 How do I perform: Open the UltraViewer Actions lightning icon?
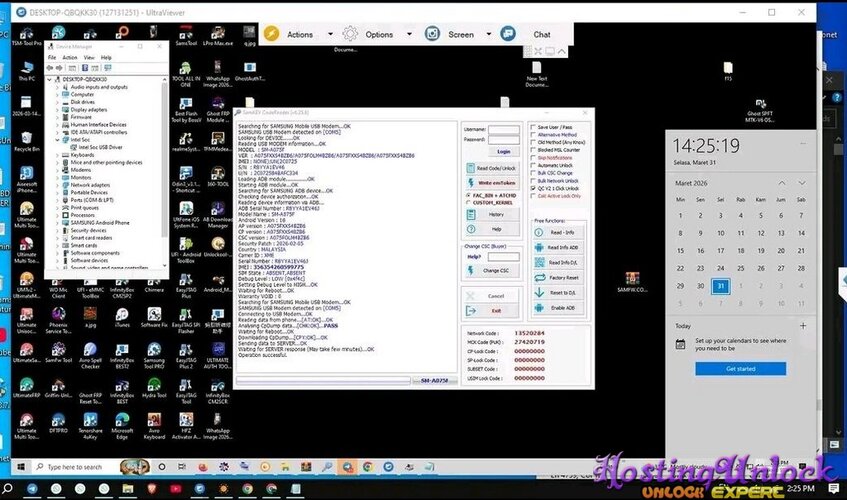[272, 34]
